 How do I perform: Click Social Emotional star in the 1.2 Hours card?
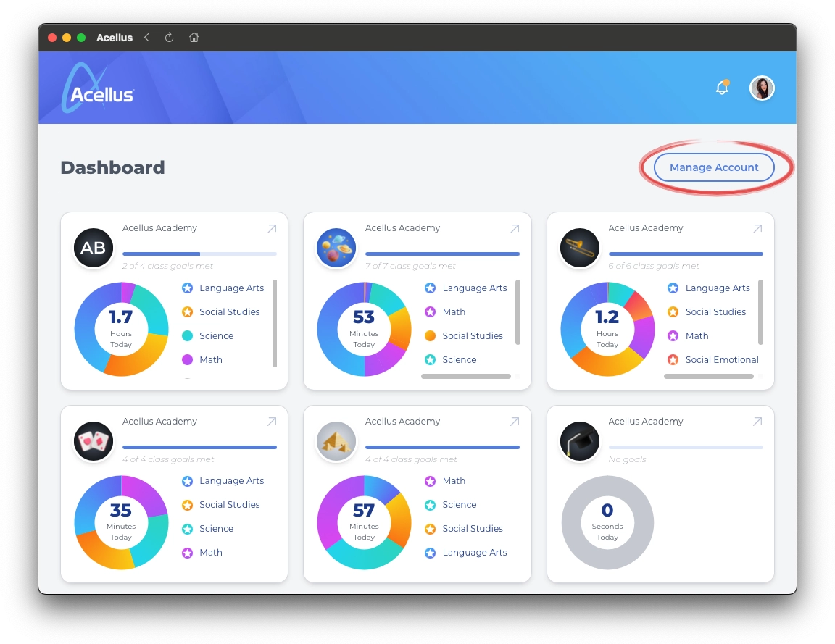(x=673, y=360)
